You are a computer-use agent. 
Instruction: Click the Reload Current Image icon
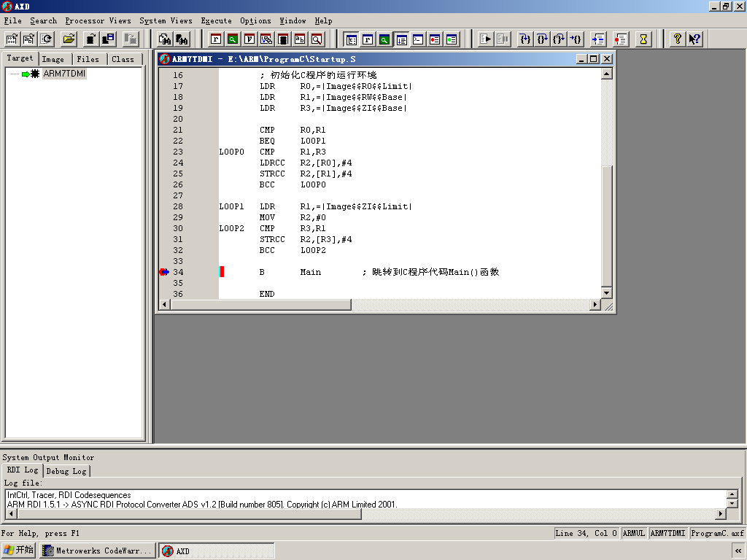click(x=47, y=39)
